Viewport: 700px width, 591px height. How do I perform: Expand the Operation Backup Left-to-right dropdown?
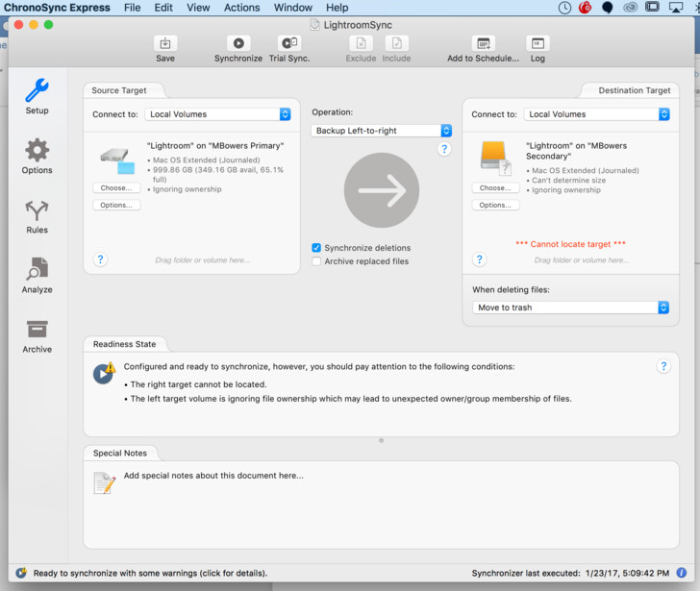pyautogui.click(x=382, y=131)
